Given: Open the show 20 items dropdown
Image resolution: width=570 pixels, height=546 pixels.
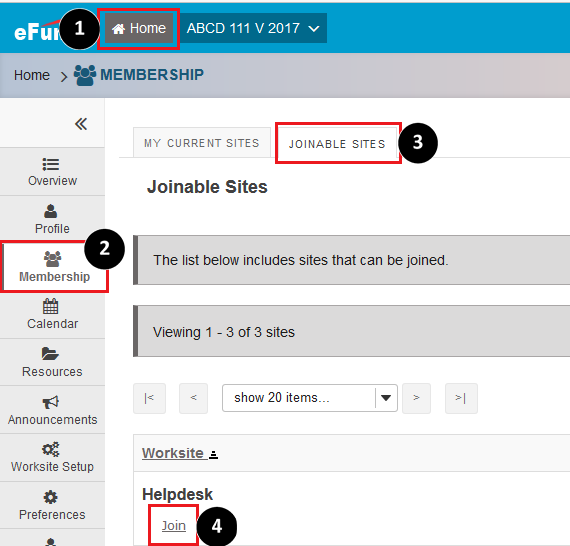Looking at the screenshot, I should [x=310, y=398].
